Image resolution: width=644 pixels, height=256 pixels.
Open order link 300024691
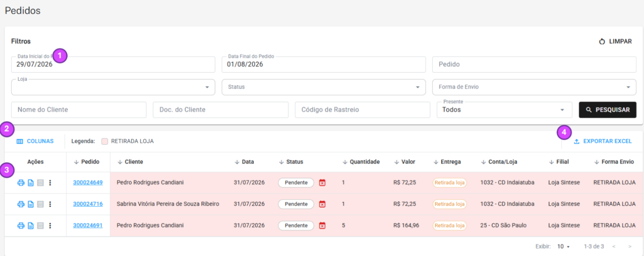88,226
